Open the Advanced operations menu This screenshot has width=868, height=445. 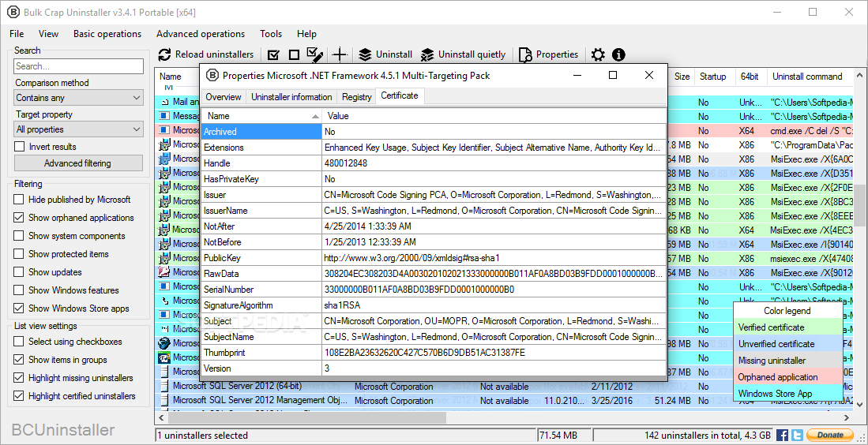point(201,34)
